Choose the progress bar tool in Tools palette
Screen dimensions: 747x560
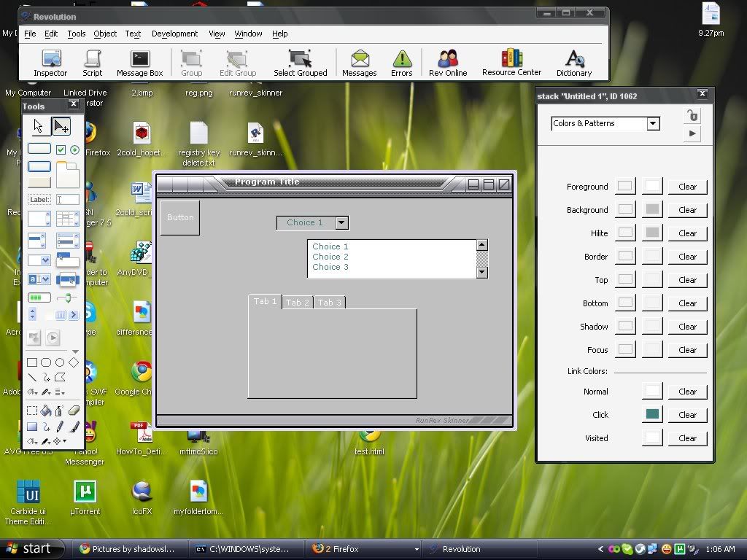coord(39,298)
